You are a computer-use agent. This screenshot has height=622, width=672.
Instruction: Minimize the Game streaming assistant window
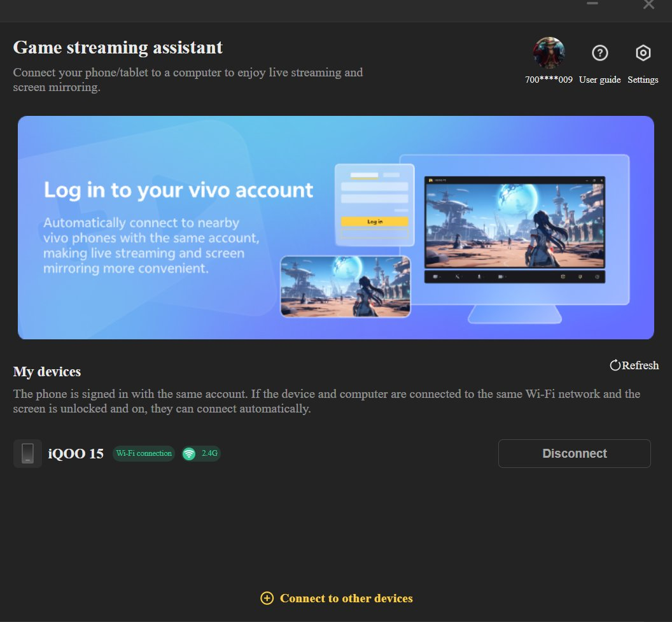[592, 4]
